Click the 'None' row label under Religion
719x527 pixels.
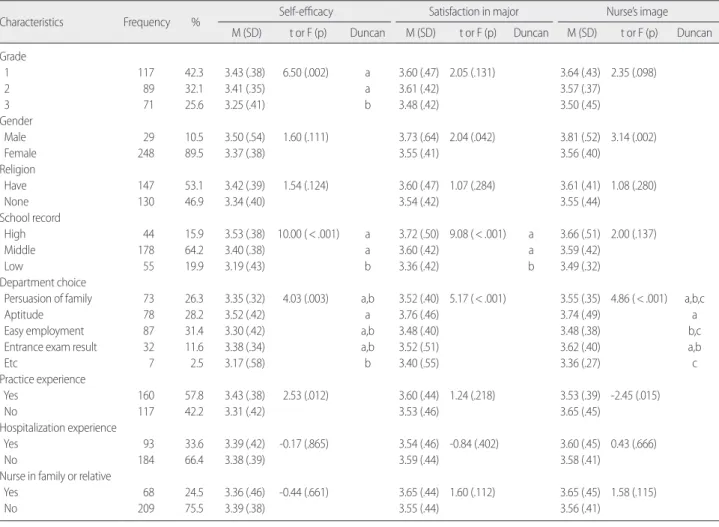(x=17, y=202)
